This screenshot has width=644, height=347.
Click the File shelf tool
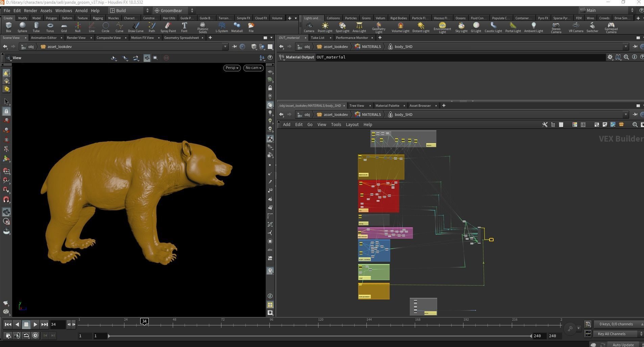tap(251, 27)
